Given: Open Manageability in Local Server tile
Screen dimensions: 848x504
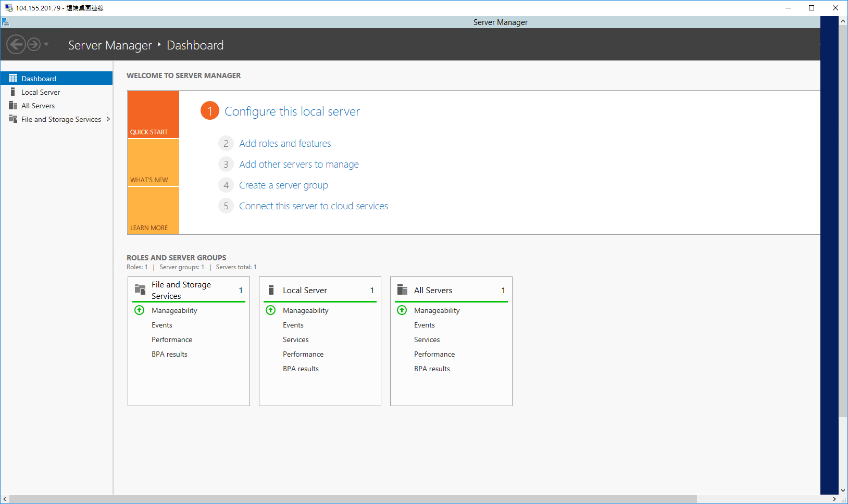Looking at the screenshot, I should click(305, 310).
